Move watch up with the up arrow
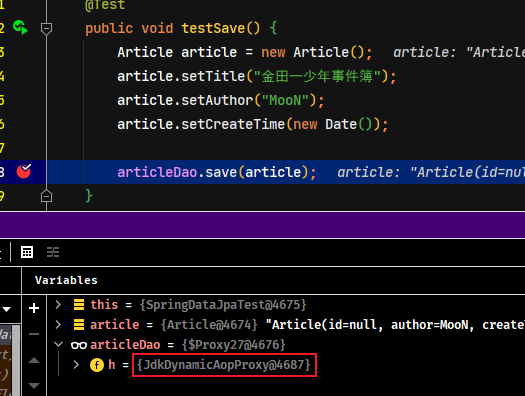 tap(34, 360)
